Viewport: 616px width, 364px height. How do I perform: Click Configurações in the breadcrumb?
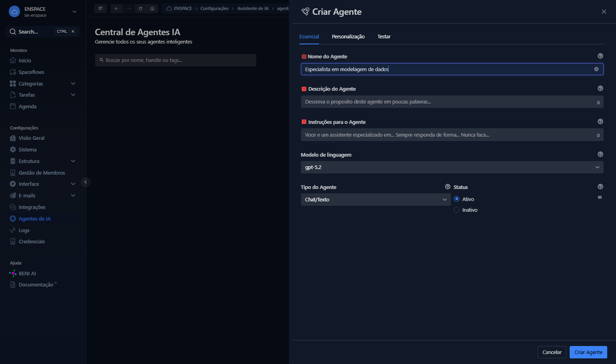pyautogui.click(x=214, y=8)
